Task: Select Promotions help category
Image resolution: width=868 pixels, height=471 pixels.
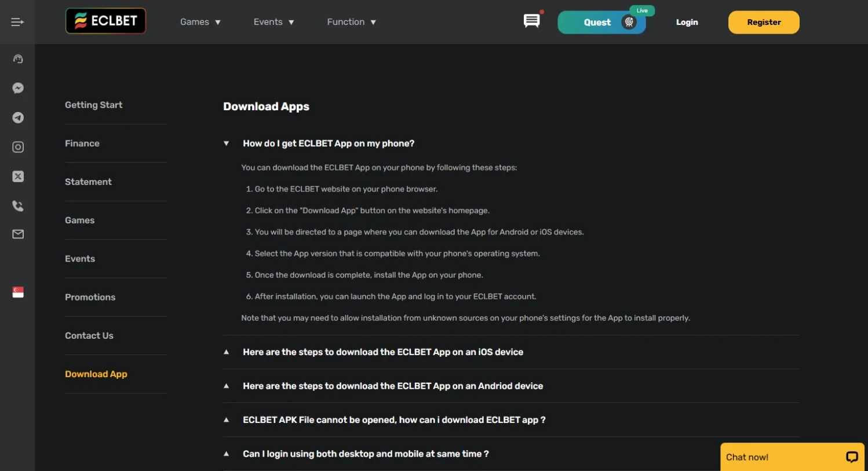Action: [x=90, y=297]
